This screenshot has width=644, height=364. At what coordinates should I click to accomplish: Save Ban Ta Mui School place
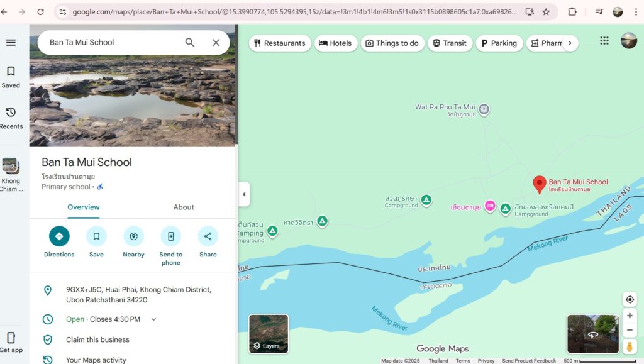point(96,236)
